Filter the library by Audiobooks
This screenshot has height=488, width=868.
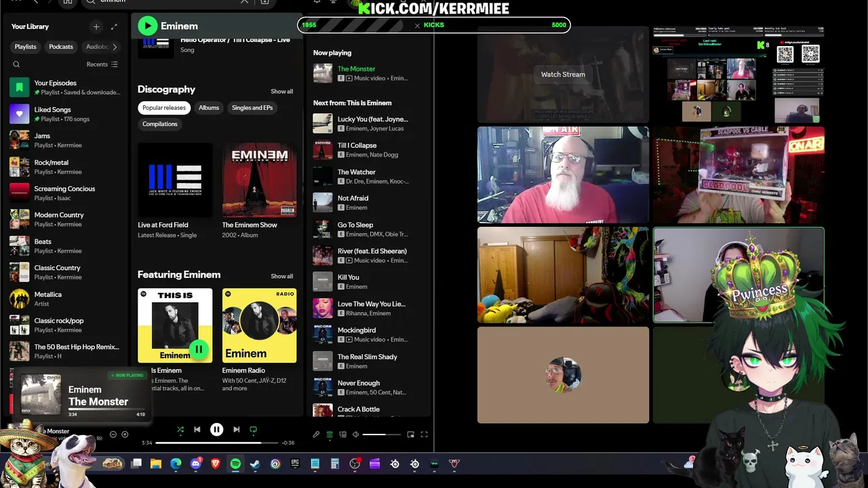pyautogui.click(x=96, y=47)
